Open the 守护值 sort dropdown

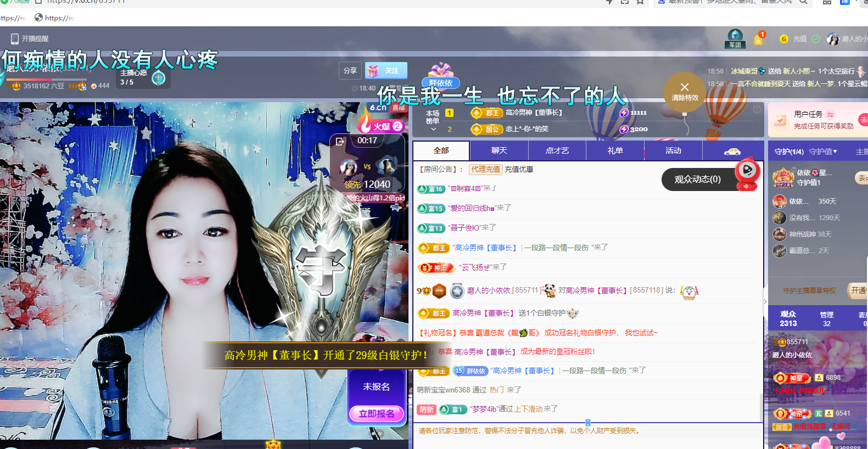[823, 151]
